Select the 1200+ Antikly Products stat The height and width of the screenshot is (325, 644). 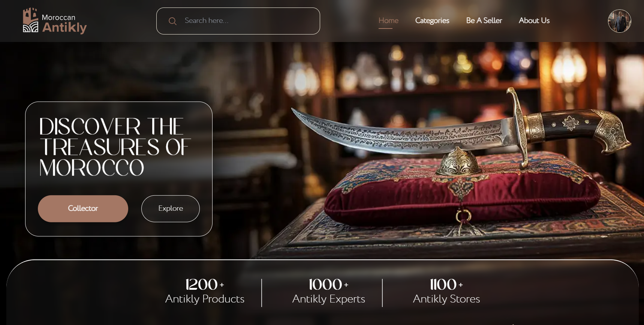205,291
